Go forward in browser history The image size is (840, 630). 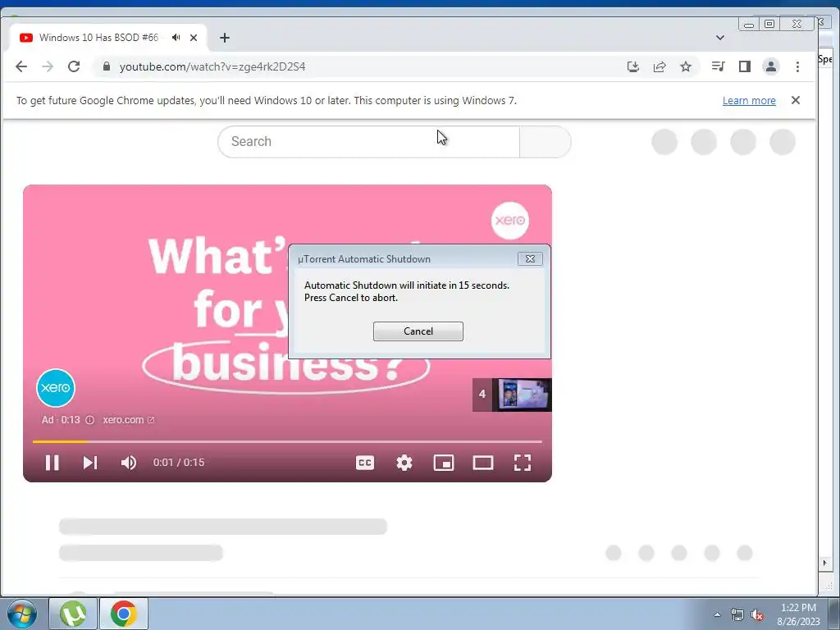click(x=48, y=66)
